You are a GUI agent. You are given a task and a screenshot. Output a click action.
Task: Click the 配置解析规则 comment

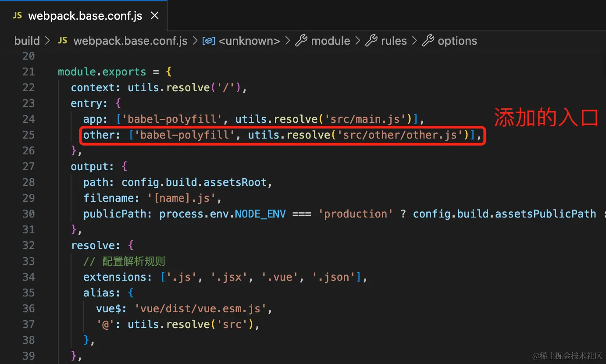[125, 261]
